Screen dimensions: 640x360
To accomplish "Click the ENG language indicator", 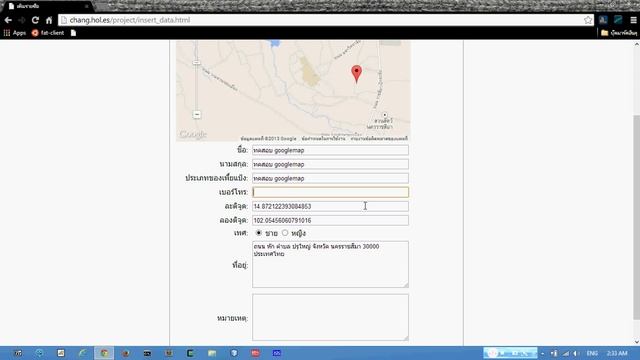I will 592,353.
